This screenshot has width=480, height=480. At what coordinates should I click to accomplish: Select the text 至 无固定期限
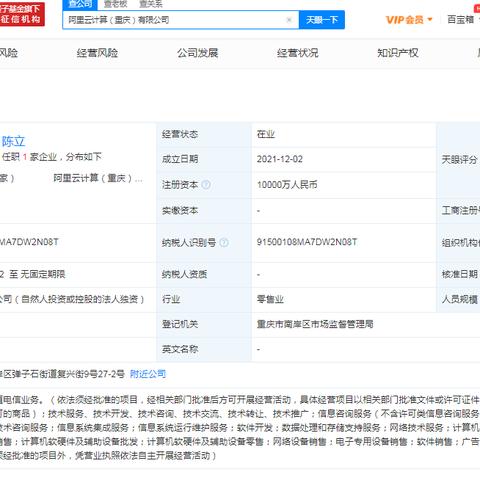pyautogui.click(x=37, y=274)
